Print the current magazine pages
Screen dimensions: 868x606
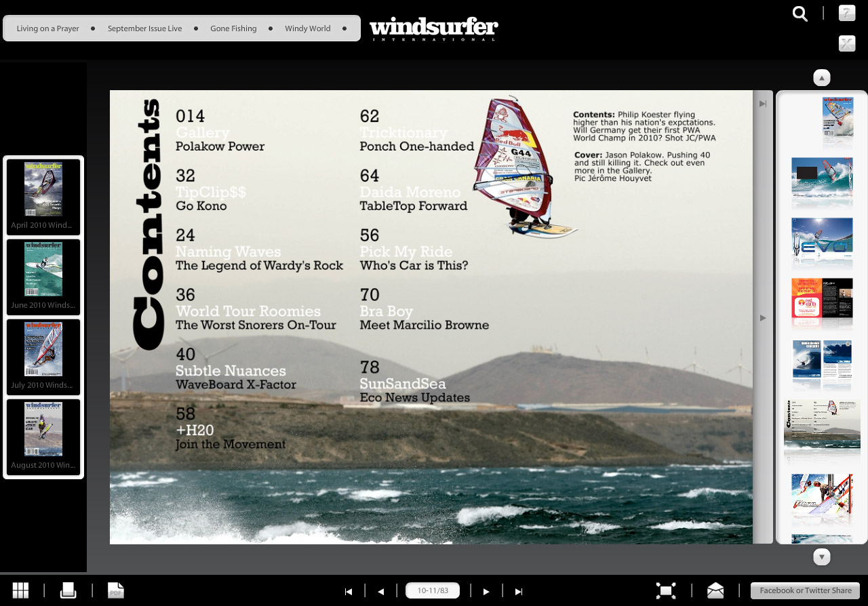pos(68,590)
